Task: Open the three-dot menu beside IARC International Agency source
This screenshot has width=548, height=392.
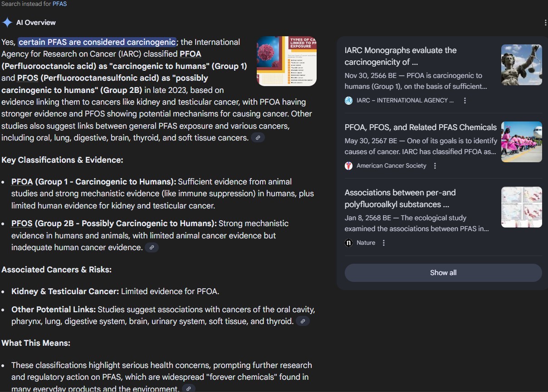Action: 465,101
